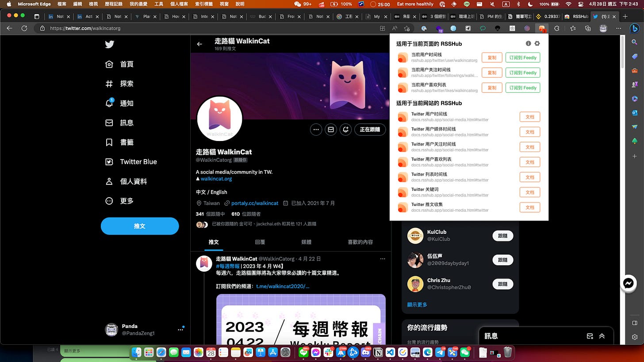Subscribe 当前用户关注时间线 to Feedly
The image size is (644, 362).
[523, 72]
